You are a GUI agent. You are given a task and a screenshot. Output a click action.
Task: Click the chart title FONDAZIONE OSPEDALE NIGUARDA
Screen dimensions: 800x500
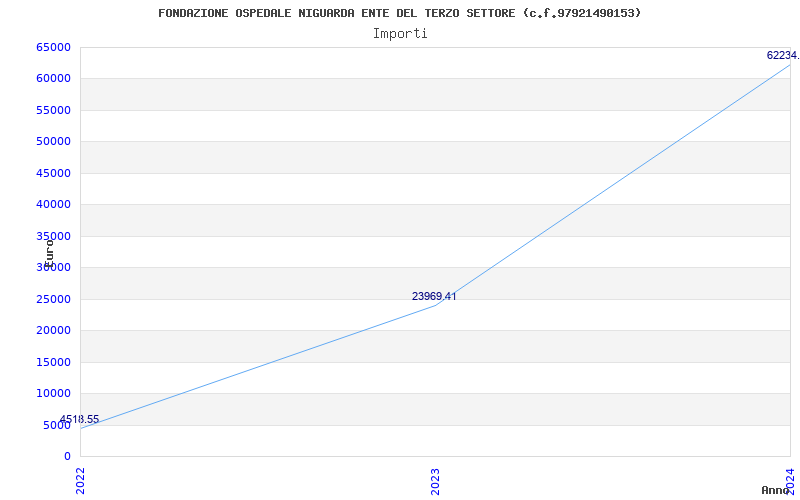pos(399,13)
